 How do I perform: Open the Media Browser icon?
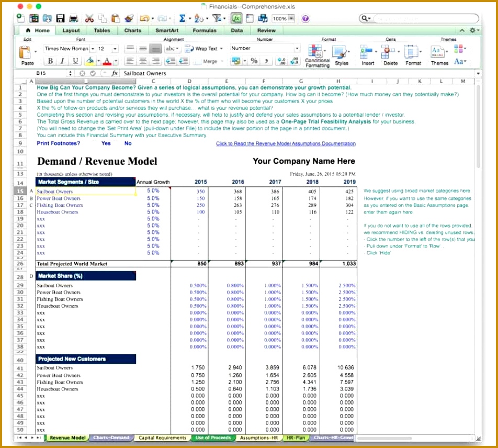click(x=263, y=18)
